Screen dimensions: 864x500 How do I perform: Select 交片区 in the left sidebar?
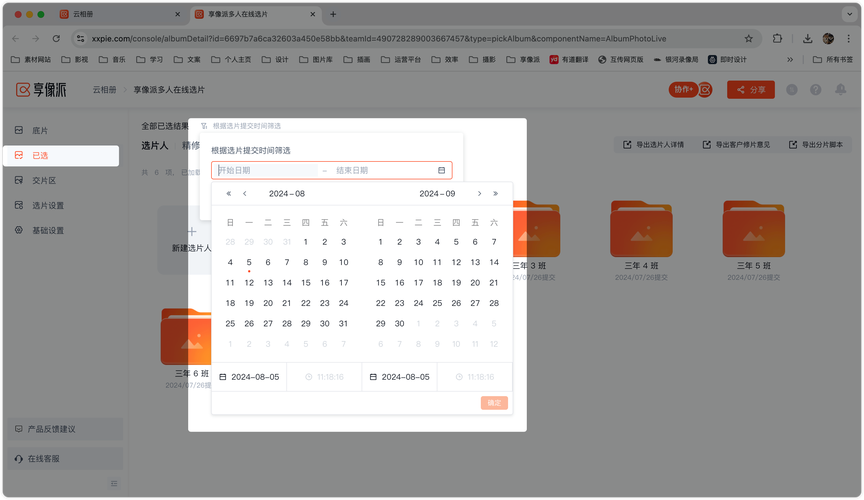[44, 181]
